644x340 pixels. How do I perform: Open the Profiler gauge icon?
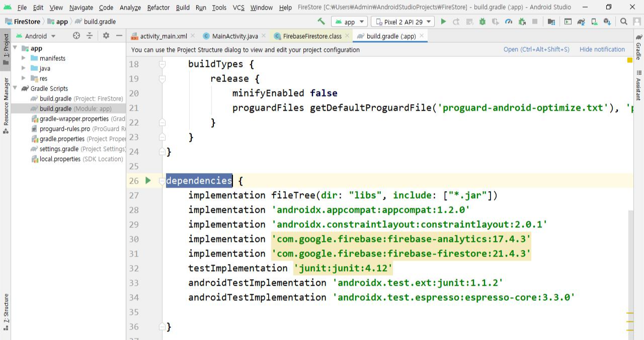(x=509, y=22)
